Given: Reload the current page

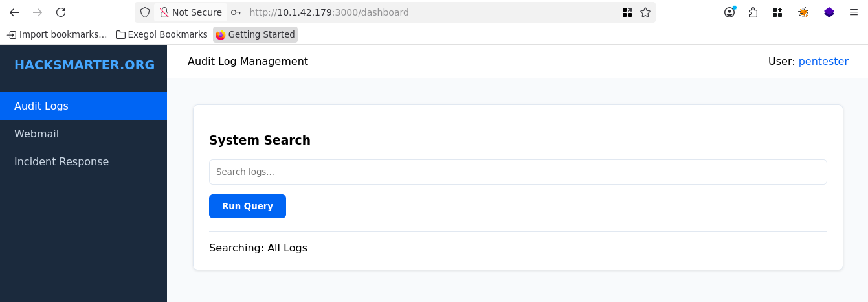Looking at the screenshot, I should click(x=61, y=13).
